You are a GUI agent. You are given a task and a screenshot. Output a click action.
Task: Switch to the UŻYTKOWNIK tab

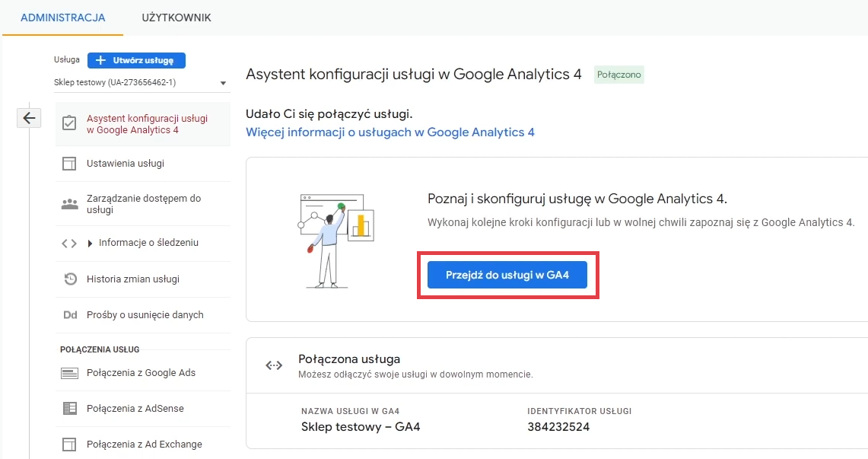tap(176, 18)
